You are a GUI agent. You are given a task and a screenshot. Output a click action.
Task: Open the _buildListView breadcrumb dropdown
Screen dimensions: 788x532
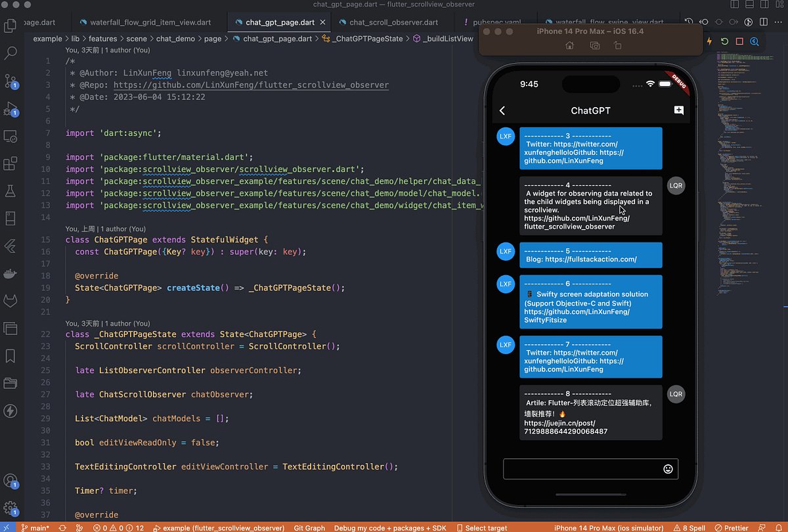click(x=449, y=38)
